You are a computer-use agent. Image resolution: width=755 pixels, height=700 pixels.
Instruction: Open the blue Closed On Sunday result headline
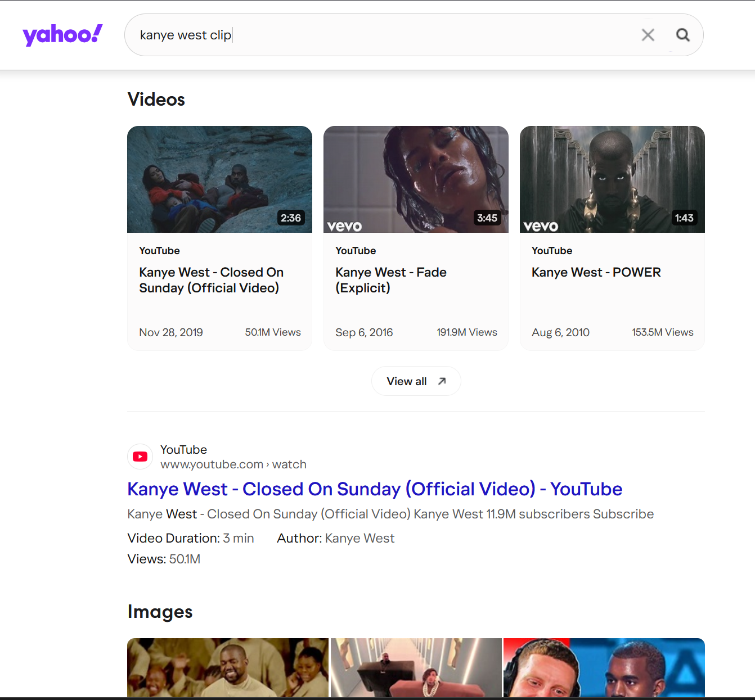pyautogui.click(x=374, y=489)
